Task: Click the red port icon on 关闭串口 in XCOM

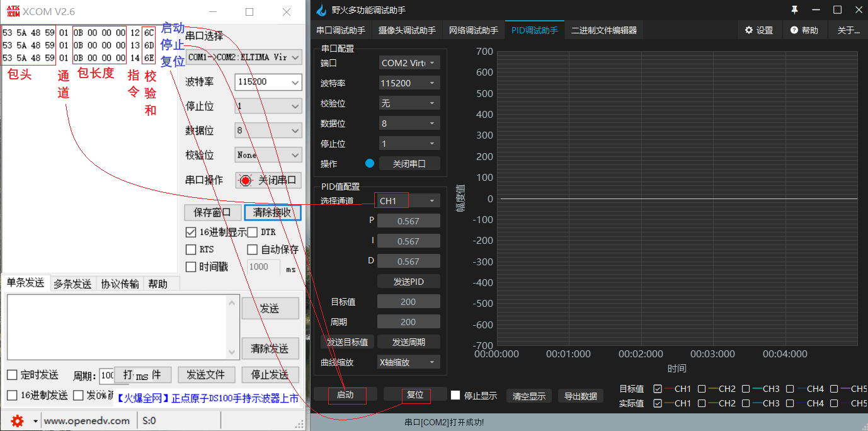Action: click(246, 180)
